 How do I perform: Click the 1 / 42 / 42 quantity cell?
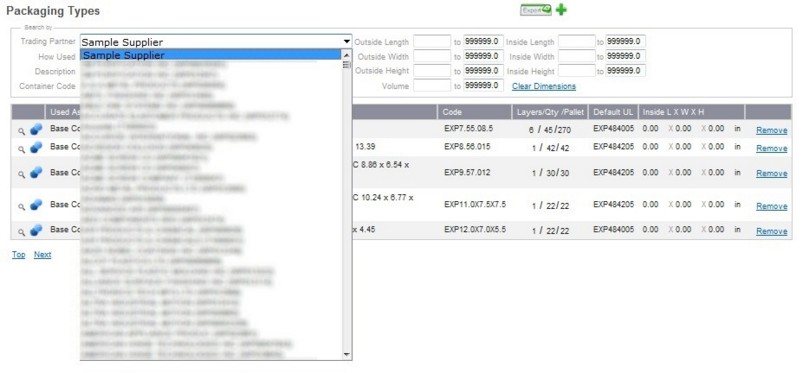click(551, 148)
